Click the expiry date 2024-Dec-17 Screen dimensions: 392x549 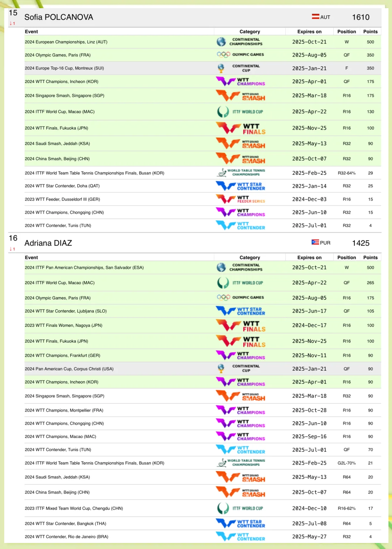(x=309, y=325)
